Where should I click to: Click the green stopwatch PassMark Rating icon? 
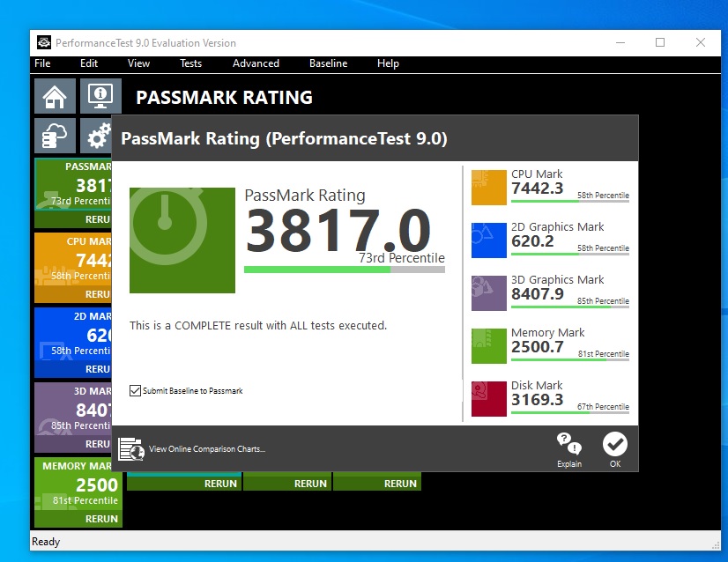[x=182, y=240]
